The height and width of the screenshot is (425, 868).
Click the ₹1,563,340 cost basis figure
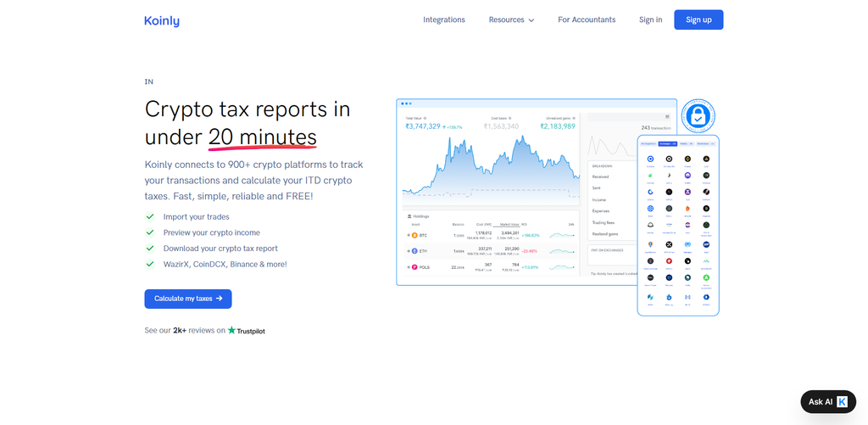click(x=502, y=126)
